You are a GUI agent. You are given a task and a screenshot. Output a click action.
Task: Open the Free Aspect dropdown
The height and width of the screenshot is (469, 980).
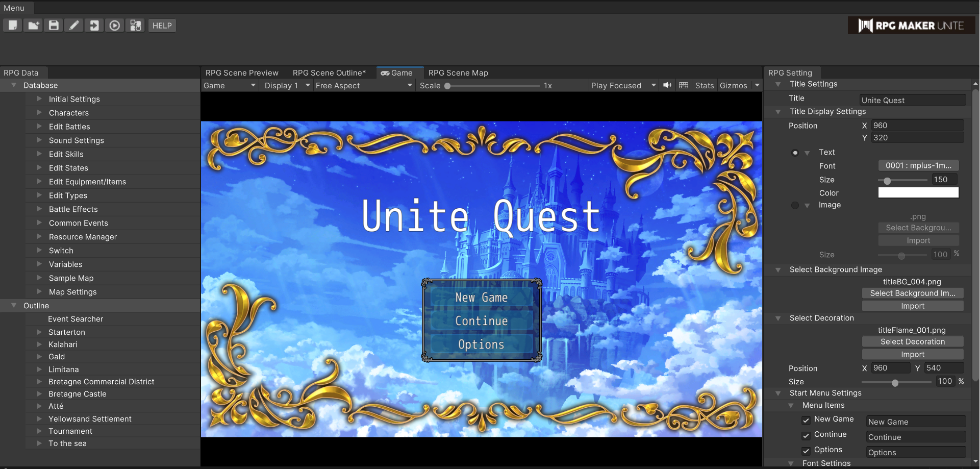[x=364, y=86]
